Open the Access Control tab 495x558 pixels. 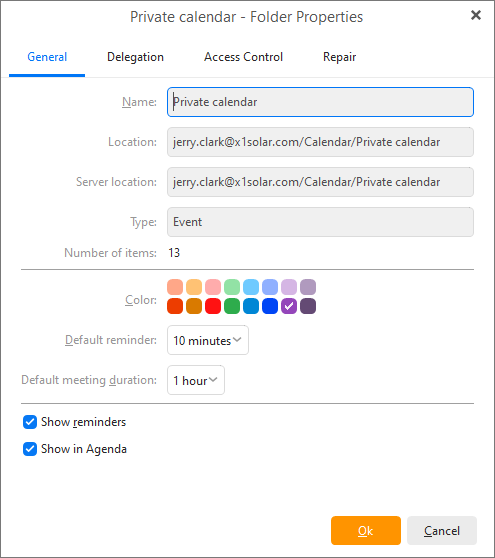[243, 57]
